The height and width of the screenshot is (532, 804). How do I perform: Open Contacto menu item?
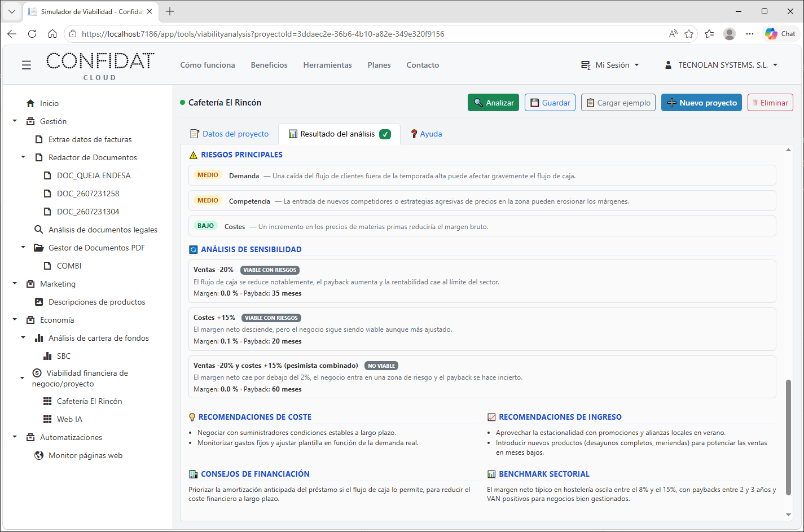423,65
